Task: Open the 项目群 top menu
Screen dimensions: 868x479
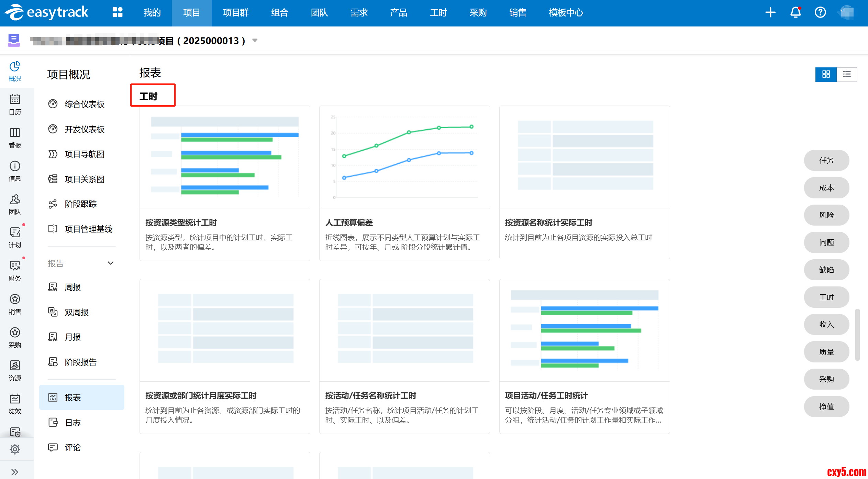Action: (x=236, y=13)
